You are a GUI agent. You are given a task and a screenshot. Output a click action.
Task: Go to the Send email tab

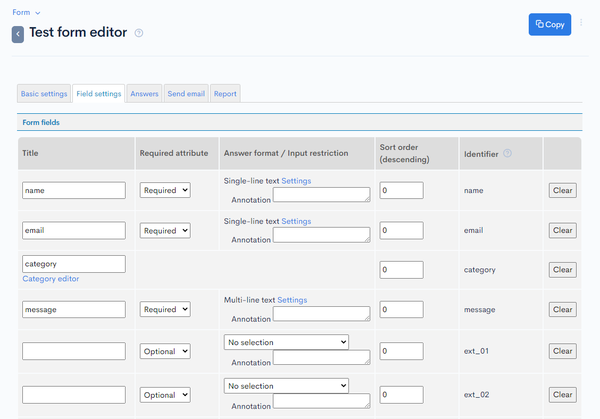[186, 94]
